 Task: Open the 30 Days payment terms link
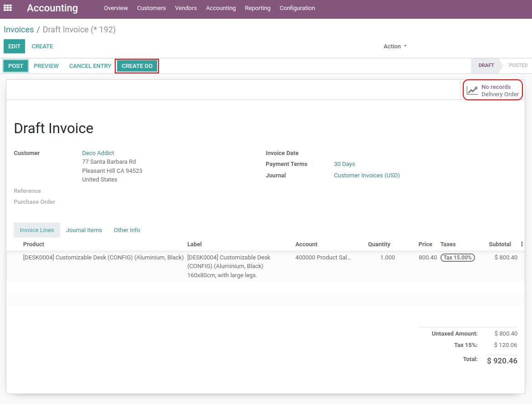344,164
